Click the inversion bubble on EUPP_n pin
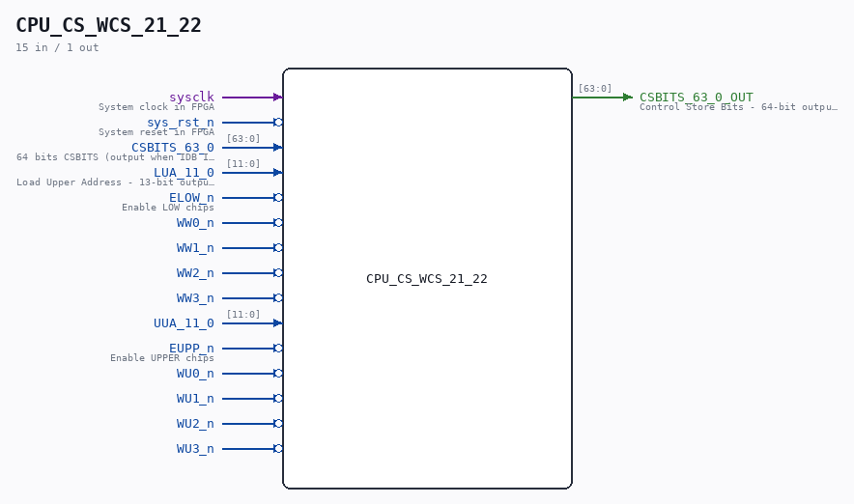The image size is (854, 504). coord(278,349)
